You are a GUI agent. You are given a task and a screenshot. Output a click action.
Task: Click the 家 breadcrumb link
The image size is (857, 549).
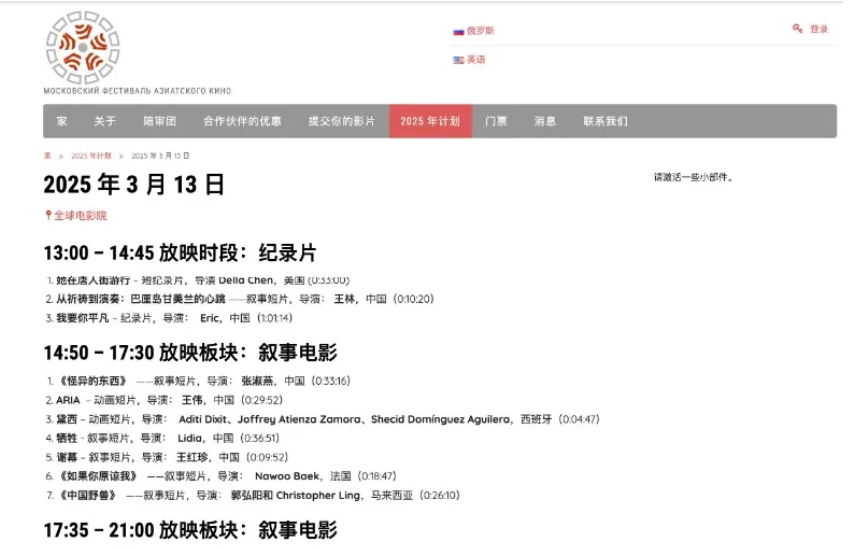click(47, 156)
